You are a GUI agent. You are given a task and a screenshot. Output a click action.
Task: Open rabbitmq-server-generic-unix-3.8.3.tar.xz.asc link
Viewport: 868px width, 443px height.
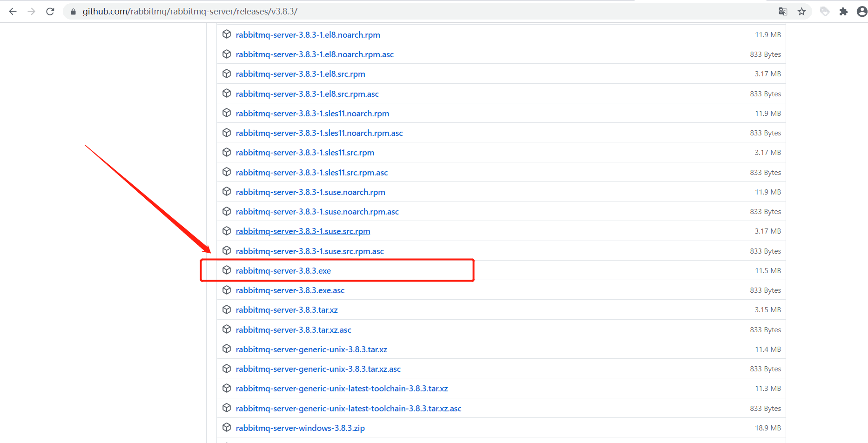coord(318,369)
